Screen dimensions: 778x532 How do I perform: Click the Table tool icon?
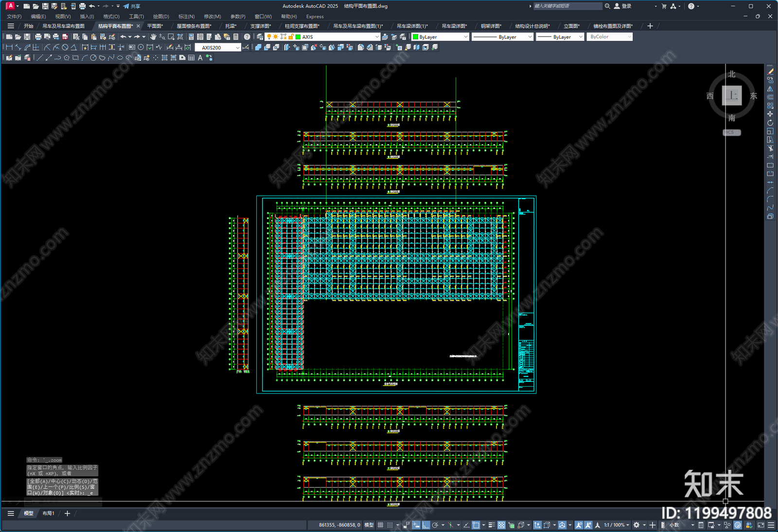[191, 57]
